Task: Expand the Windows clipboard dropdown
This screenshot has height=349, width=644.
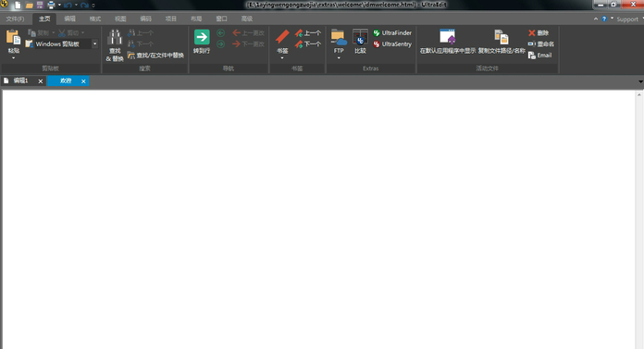Action: [x=95, y=44]
